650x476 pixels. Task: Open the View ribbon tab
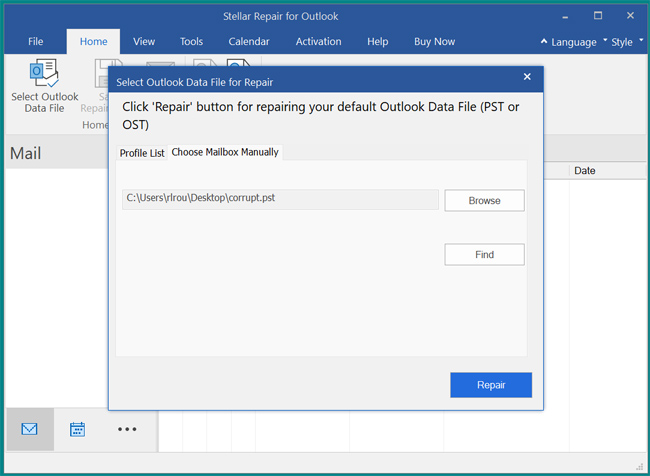pos(144,41)
